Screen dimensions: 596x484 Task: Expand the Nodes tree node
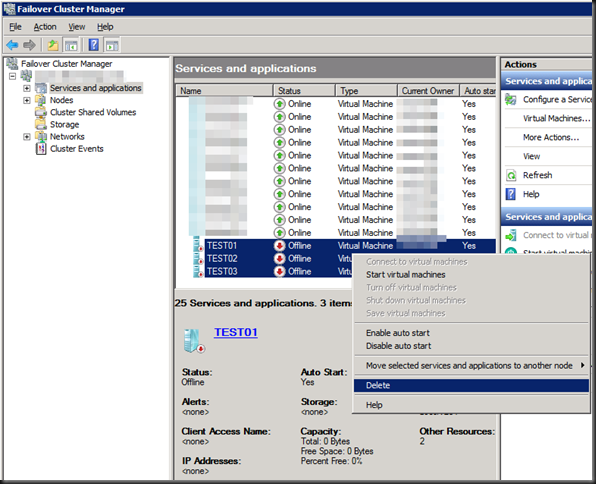coord(27,100)
